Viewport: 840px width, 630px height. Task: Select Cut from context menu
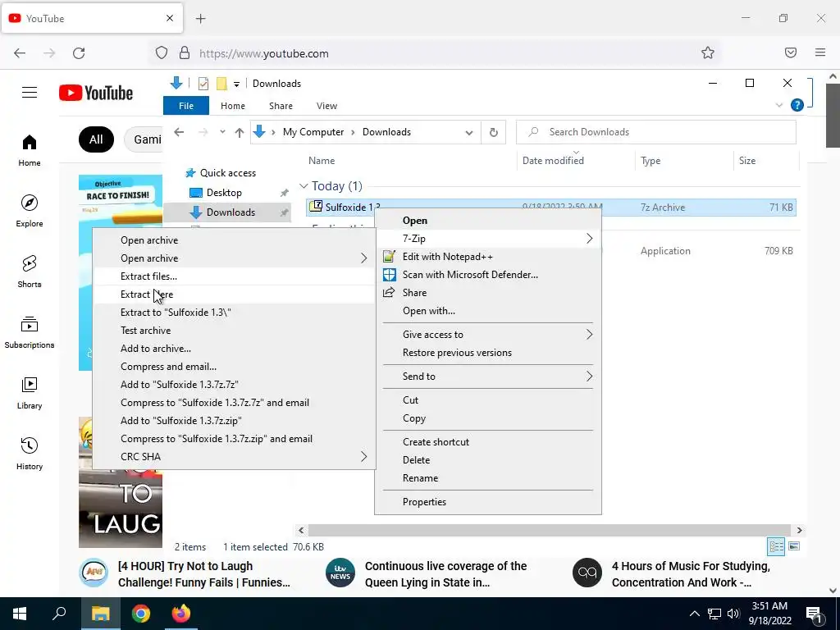[488, 400]
